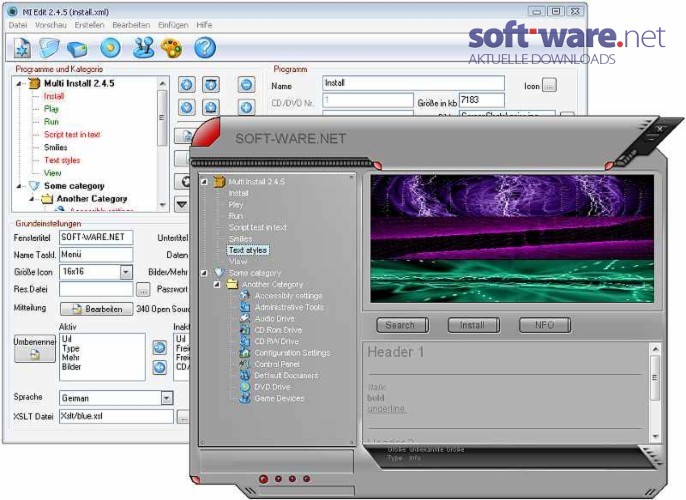Click the joystick toolbar icon
The height and width of the screenshot is (500, 686).
click(x=143, y=48)
